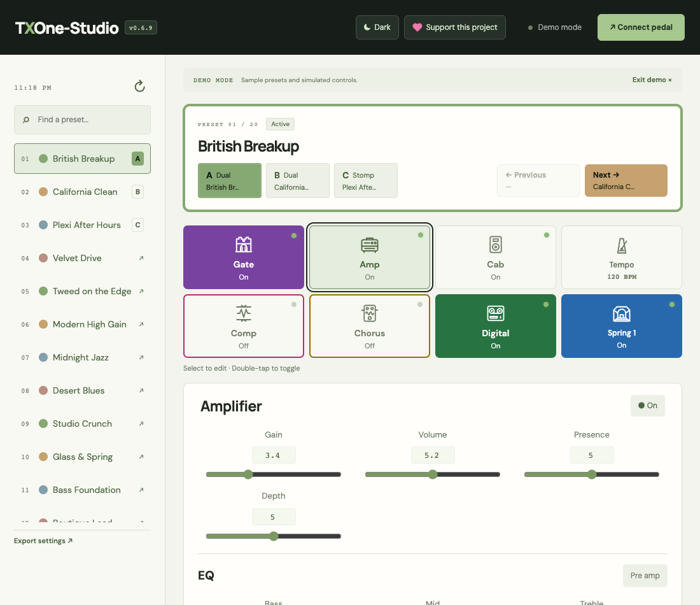The height and width of the screenshot is (605, 700).
Task: Click the Previous preset button
Action: click(x=538, y=180)
